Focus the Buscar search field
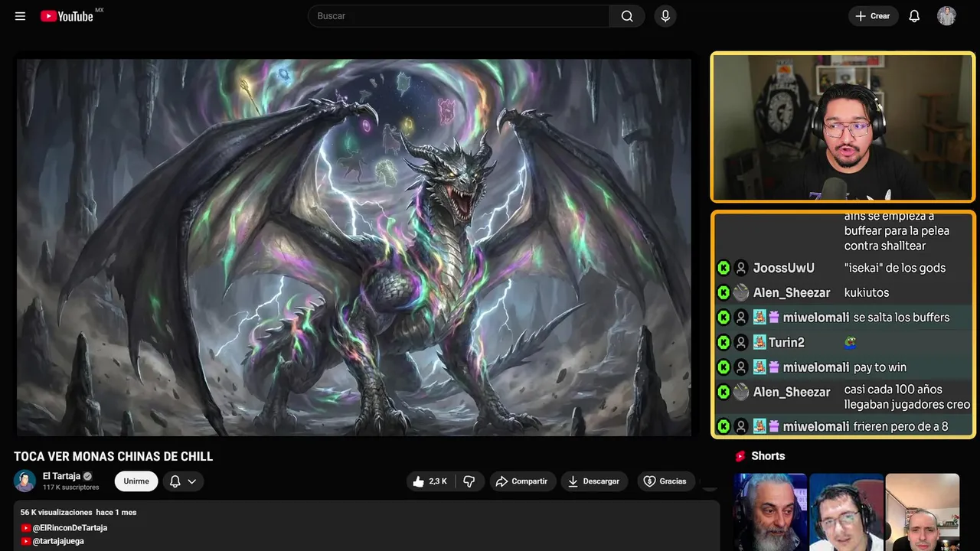This screenshot has width=980, height=551. pyautogui.click(x=459, y=16)
